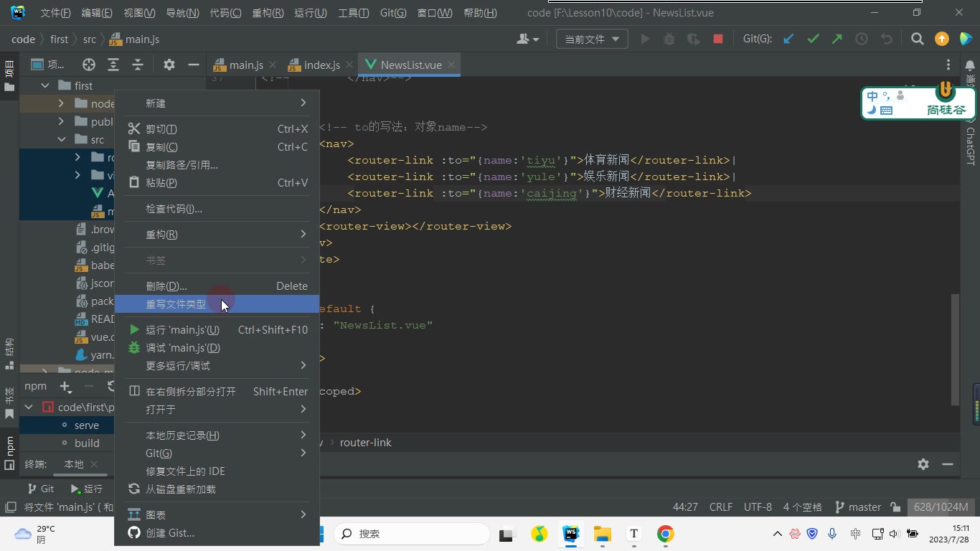980x551 pixels.
Task: Change the CRLF line separator in status bar
Action: (x=721, y=507)
